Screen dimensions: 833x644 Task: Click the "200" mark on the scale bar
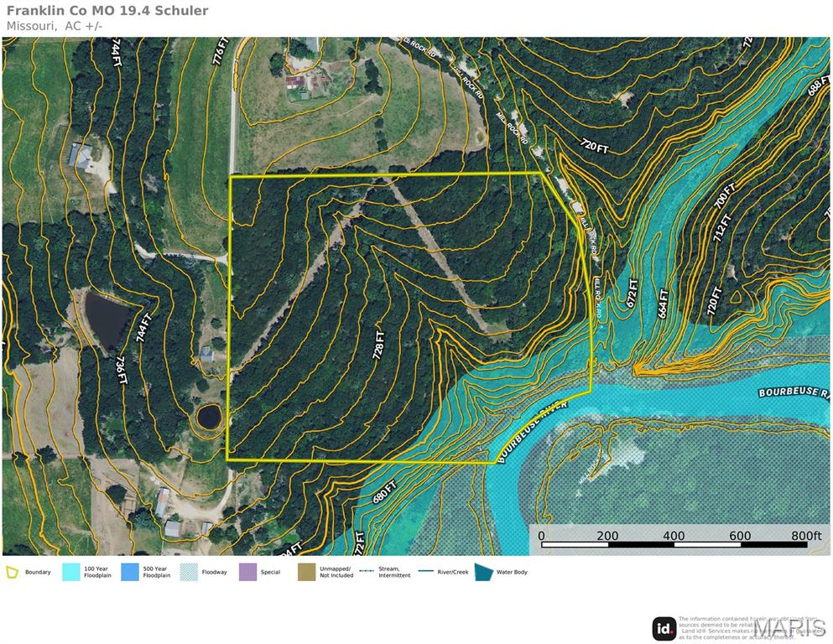tap(607, 536)
